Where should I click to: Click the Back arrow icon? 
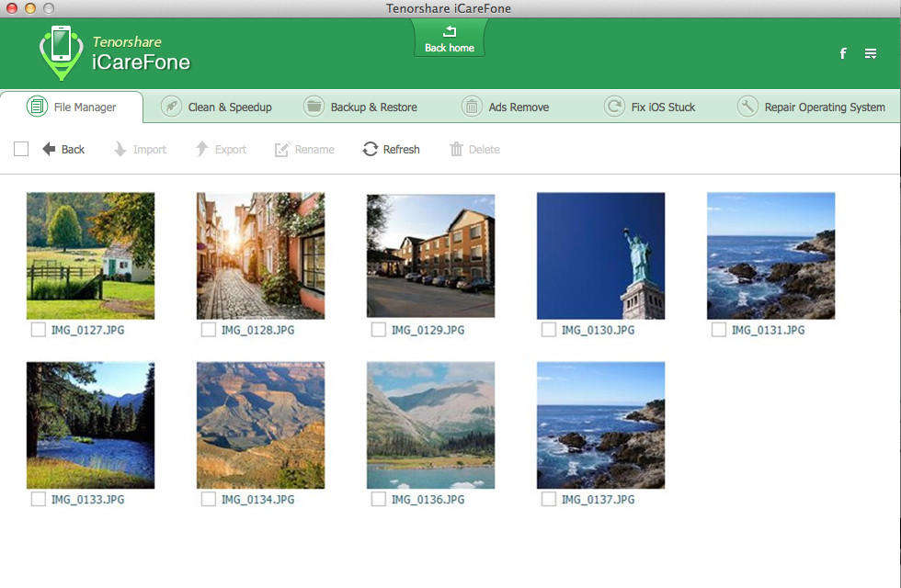click(49, 149)
